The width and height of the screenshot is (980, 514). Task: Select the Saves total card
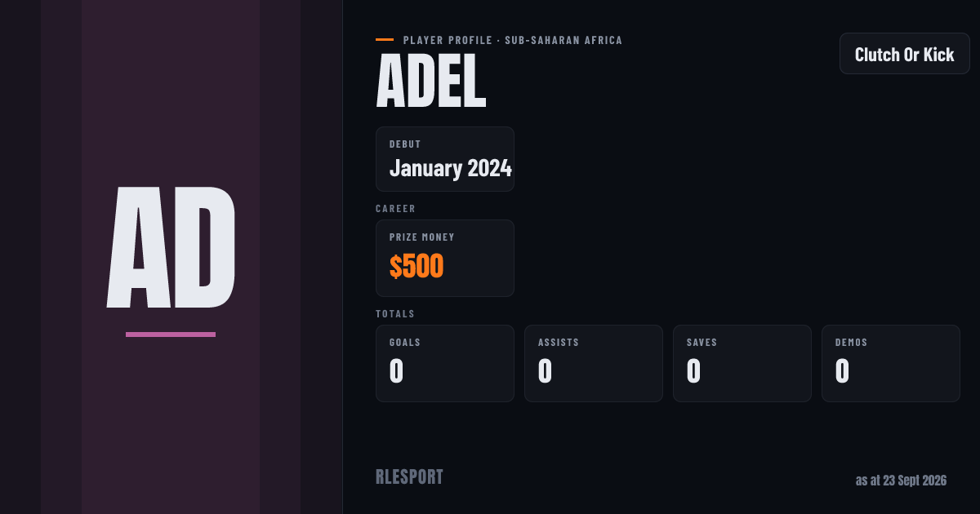[x=742, y=363]
